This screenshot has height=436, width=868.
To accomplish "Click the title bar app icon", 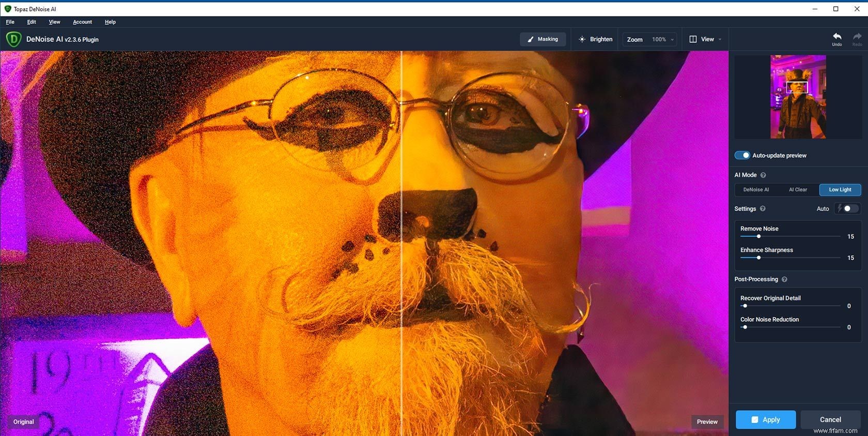I will (8, 9).
